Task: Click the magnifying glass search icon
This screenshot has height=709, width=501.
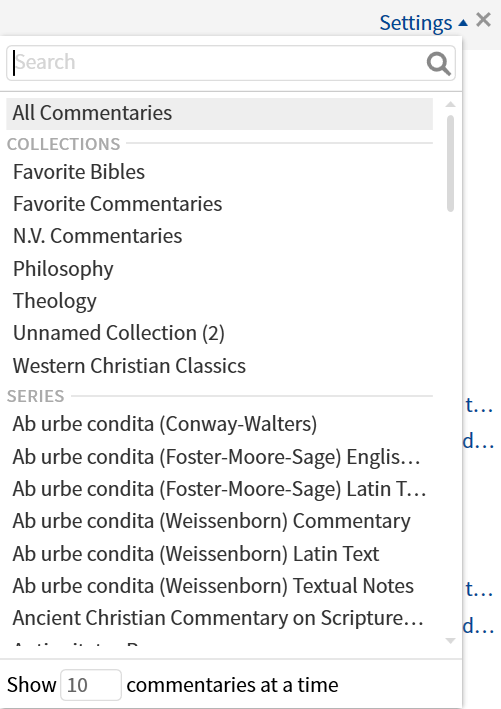Action: click(438, 63)
